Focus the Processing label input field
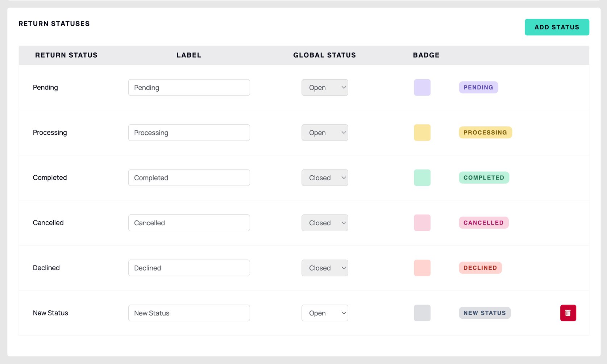Screen dimensions: 607x364 [x=189, y=133]
